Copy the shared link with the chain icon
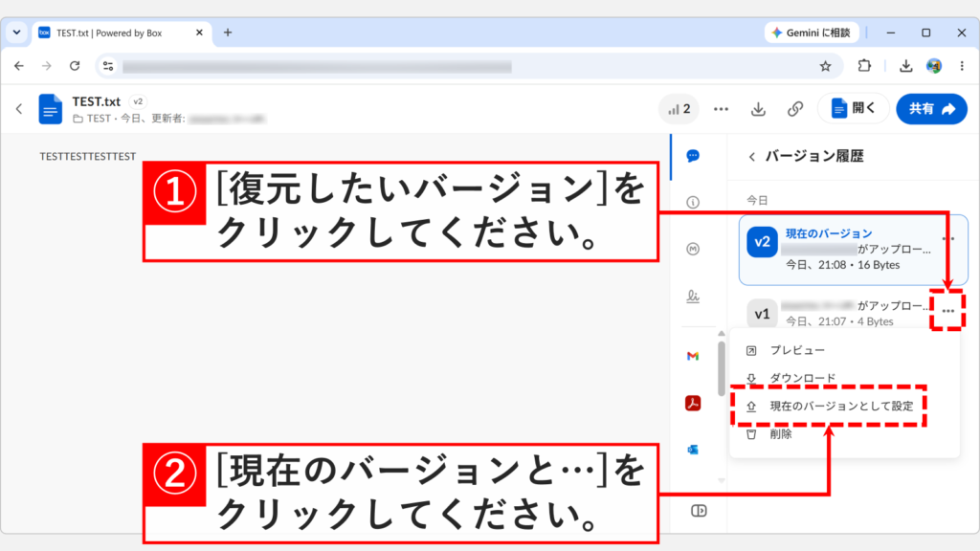This screenshot has height=551, width=980. coord(795,109)
